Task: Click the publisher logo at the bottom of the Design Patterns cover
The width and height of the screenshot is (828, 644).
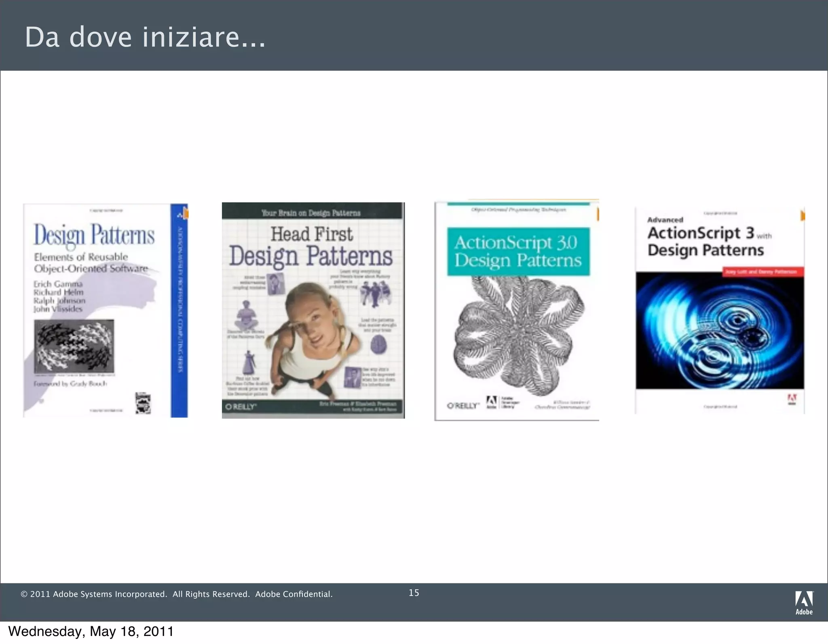Action: [x=143, y=403]
